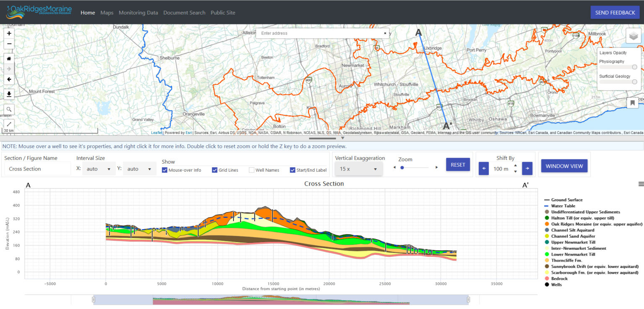Select the measure distance tool
Viewport: 644px width, 309px height.
pos(9,124)
